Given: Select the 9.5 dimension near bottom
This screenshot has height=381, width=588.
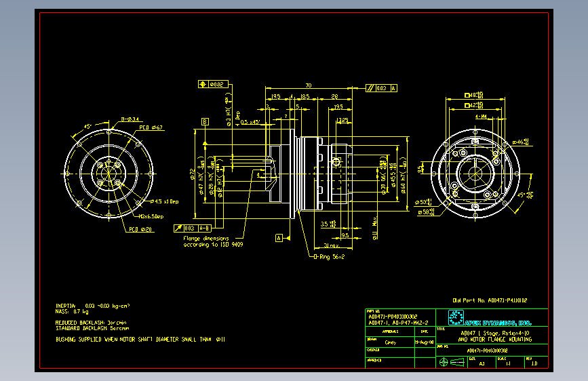Looking at the screenshot, I should 345,235.
